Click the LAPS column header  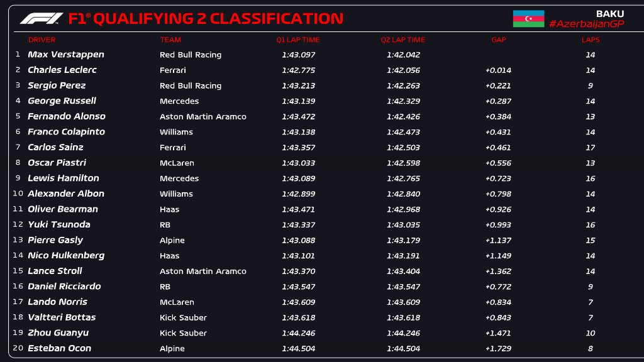[x=591, y=40]
